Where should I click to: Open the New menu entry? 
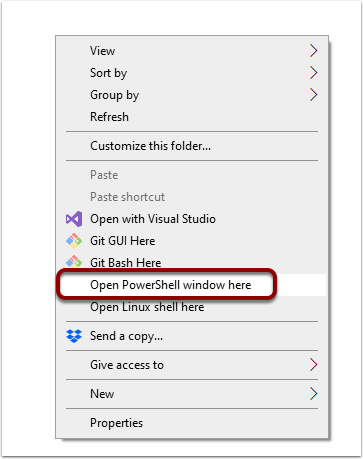[102, 394]
